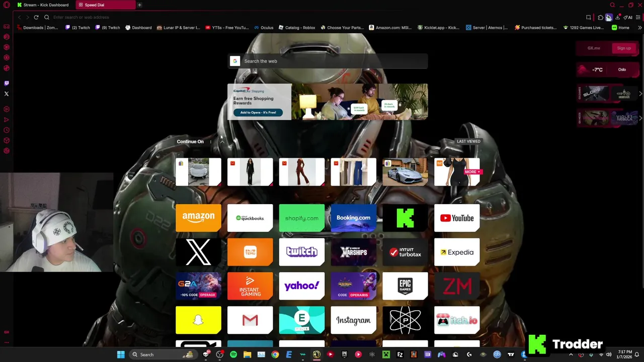Open the (2) Twitch bookmark
Screen dimensions: 644x362
78,28
